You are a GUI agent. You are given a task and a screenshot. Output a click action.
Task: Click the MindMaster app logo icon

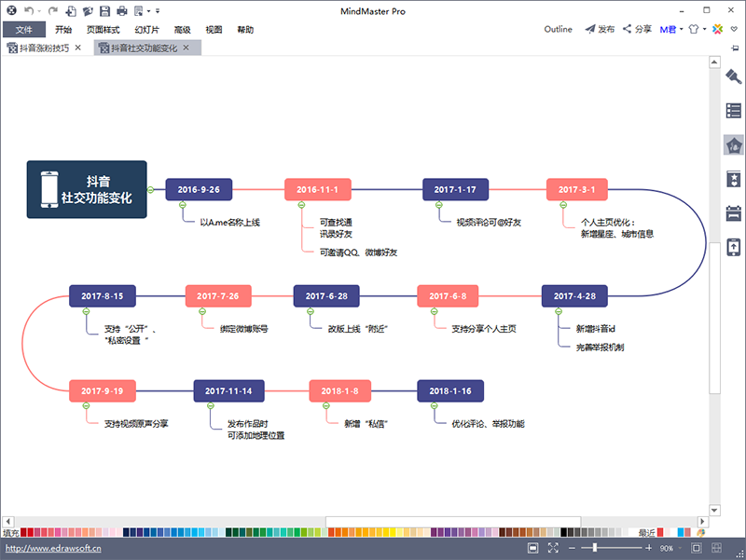(x=11, y=10)
